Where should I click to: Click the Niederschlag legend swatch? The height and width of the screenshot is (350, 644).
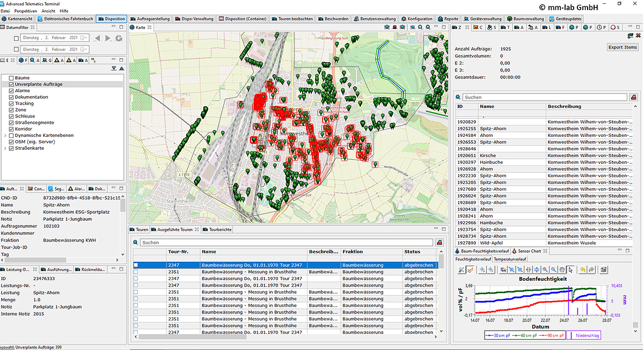570,335
